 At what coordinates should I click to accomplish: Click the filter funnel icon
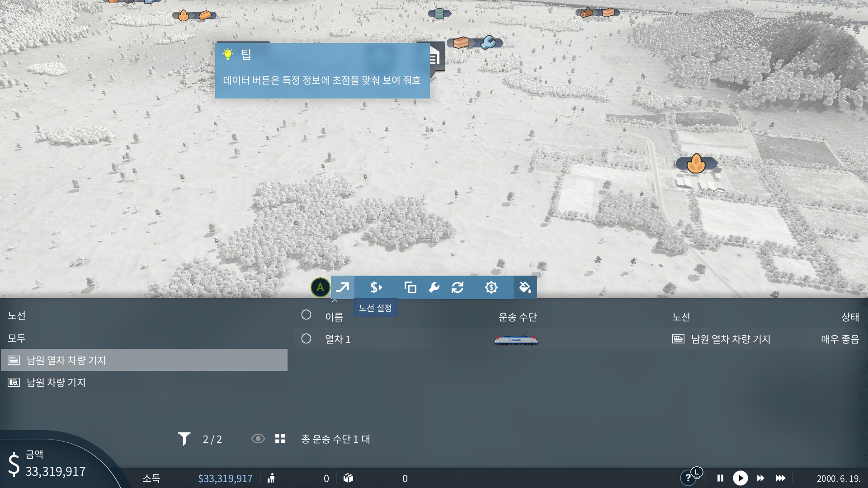[184, 439]
